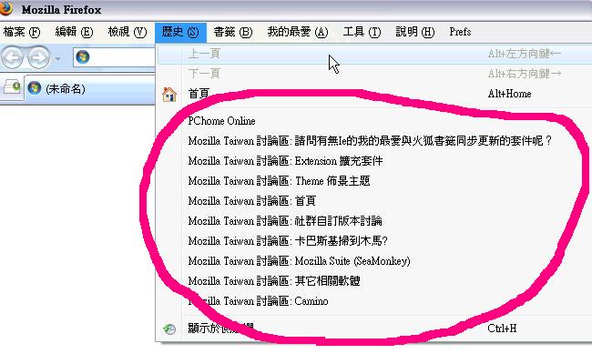Click the new tab icon button

point(12,87)
